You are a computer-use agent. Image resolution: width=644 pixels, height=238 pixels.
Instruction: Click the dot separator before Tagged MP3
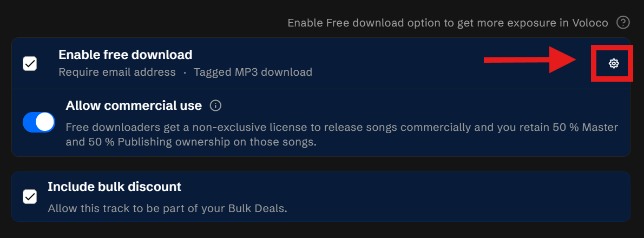coord(185,72)
